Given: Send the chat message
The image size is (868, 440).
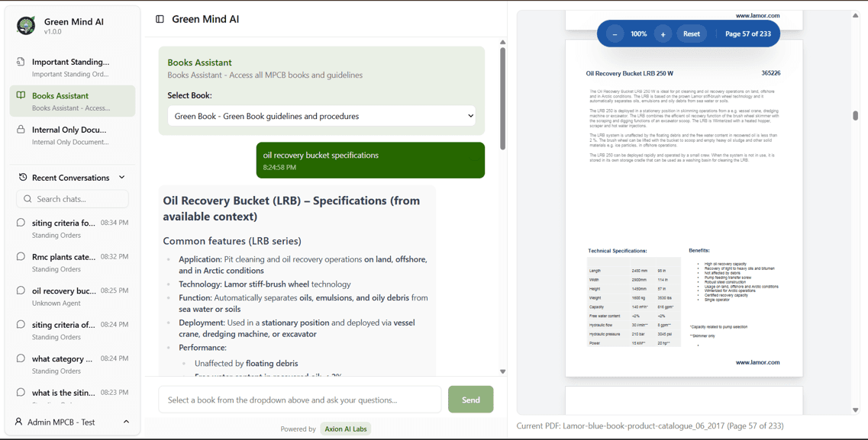Looking at the screenshot, I should [x=470, y=400].
